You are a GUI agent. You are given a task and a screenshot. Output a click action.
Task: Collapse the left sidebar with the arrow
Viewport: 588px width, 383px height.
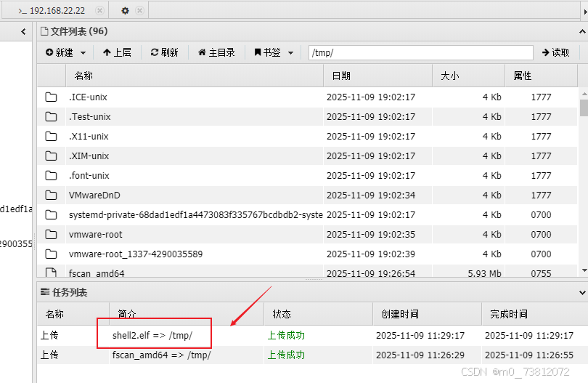23,32
